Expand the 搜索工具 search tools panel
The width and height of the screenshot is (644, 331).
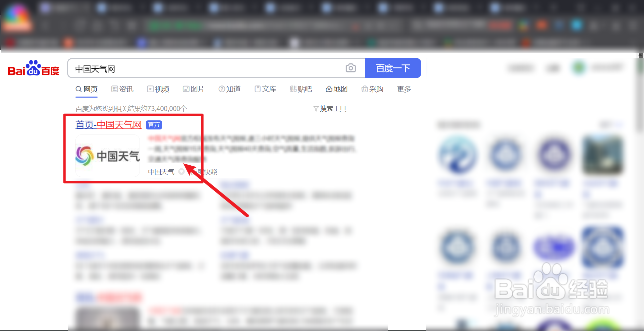coord(333,108)
